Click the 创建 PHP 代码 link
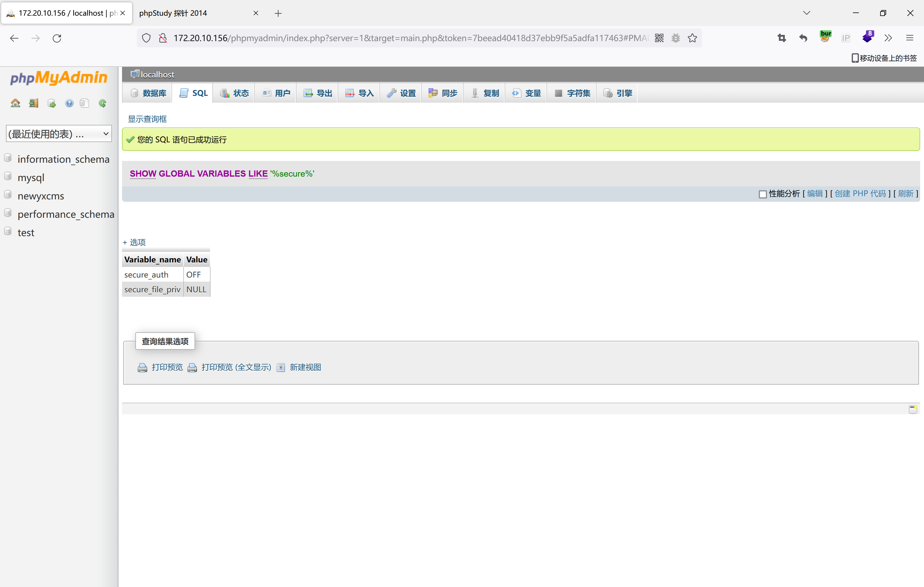924x587 pixels. 860,193
